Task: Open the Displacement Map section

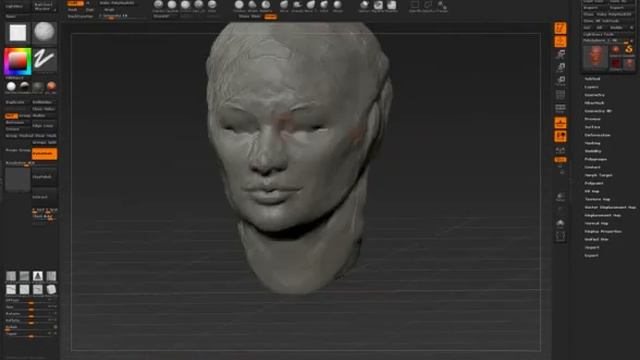Action: pos(602,216)
